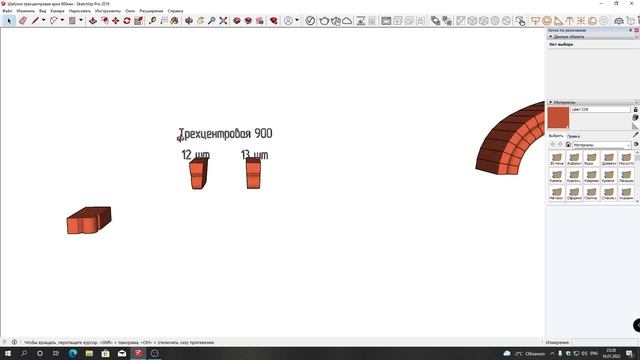Collapse the Данные объекта panel
This screenshot has width=640, height=360.
pos(550,37)
